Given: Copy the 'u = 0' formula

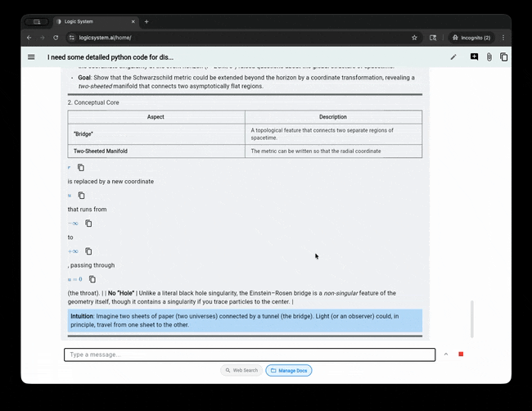Looking at the screenshot, I should (92, 279).
